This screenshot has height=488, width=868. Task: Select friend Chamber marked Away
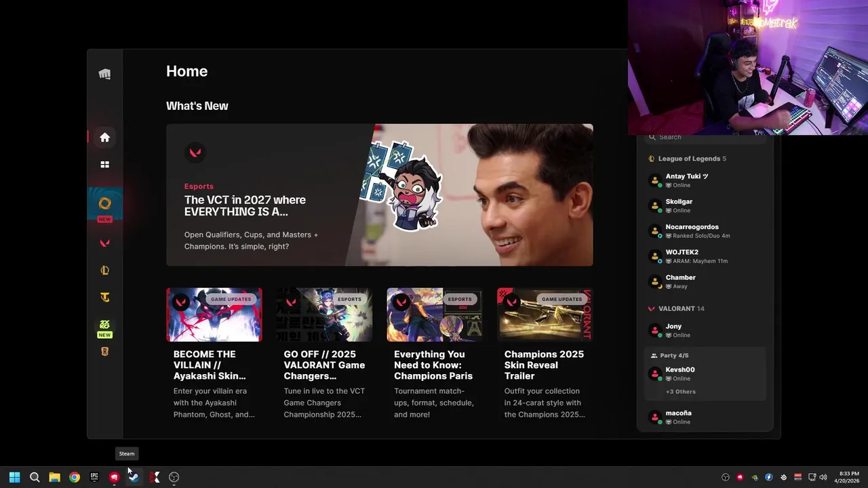tap(705, 281)
